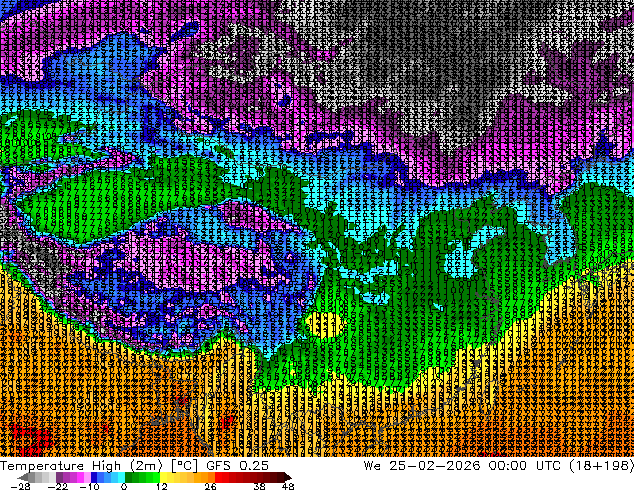634x490 pixels.
Task: Click the dark blue swatch above -10
Action: tap(94, 477)
